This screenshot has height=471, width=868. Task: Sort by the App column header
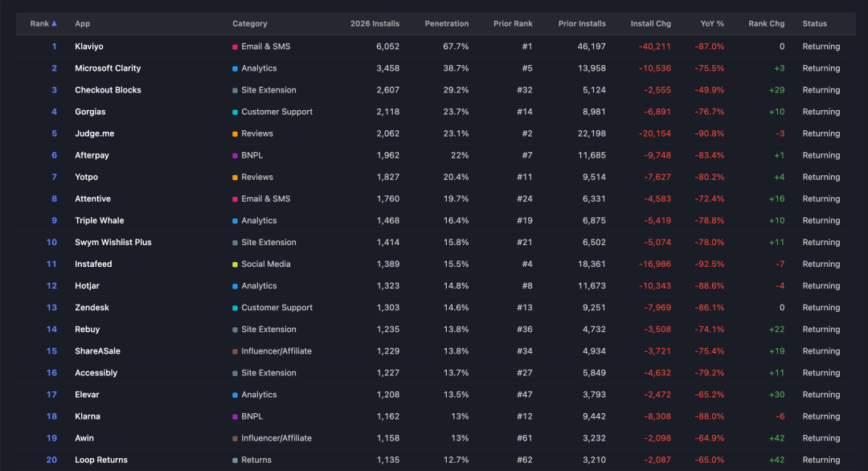[x=83, y=24]
